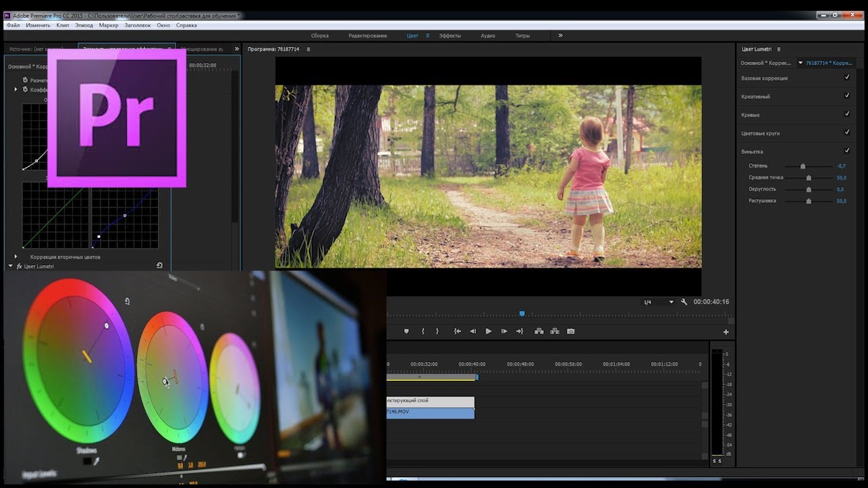Viewport: 868px width, 488px height.
Task: Select Основной Коррекция master tab in Lumetri
Action: [x=766, y=62]
